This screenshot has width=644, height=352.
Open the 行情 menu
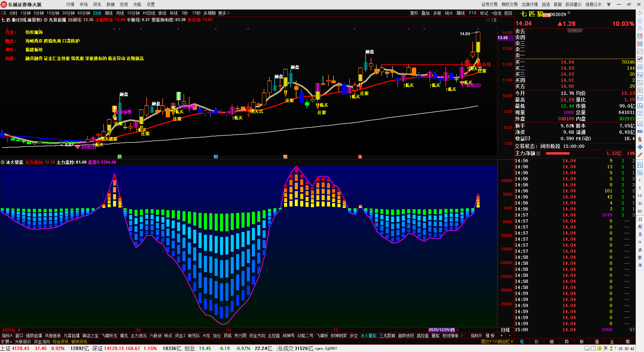70,4
